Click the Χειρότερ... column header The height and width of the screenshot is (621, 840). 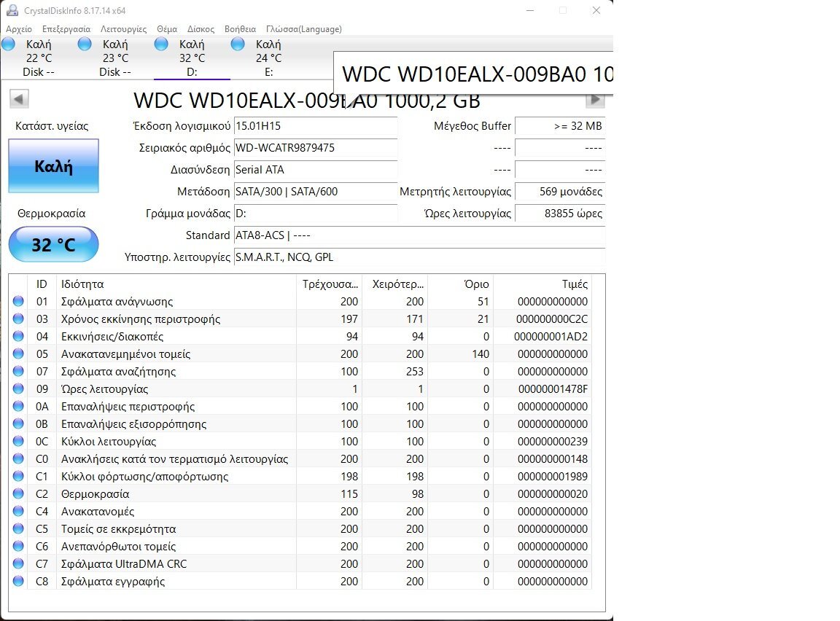395,284
